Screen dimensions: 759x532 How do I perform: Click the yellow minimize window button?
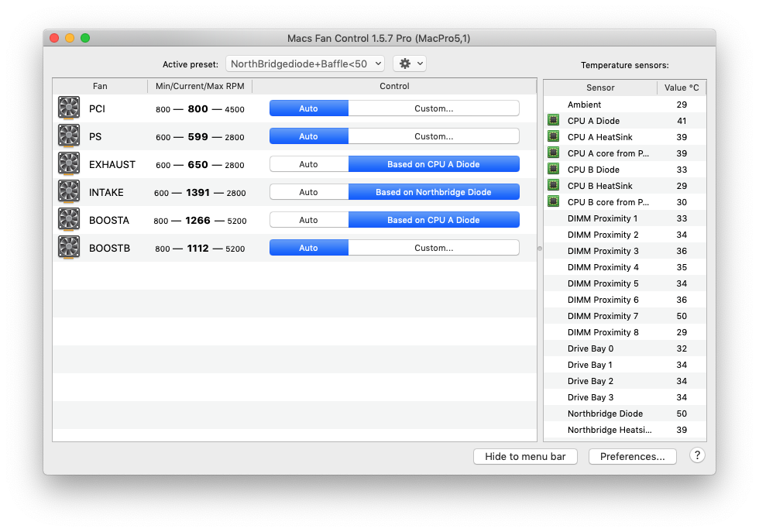coord(70,38)
